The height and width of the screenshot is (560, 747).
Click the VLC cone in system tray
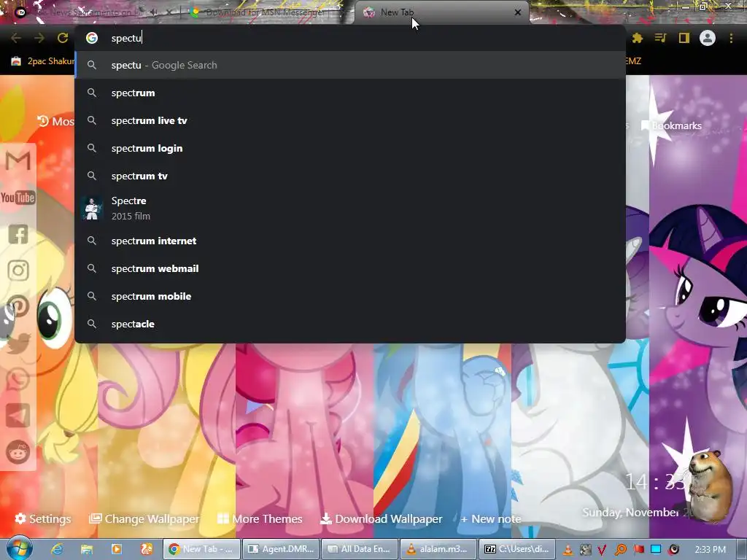(568, 550)
